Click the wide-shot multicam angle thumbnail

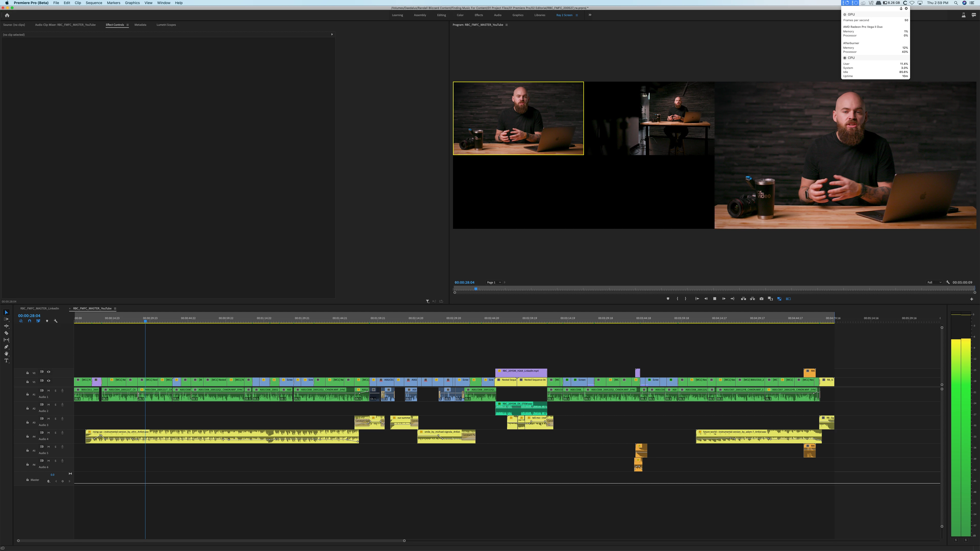click(649, 118)
